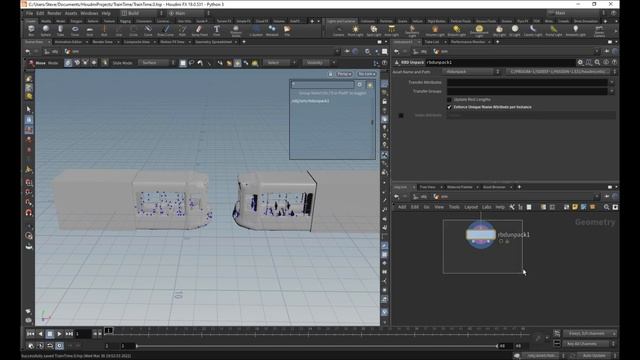Screen dimensions: 640x360
Task: Add an Area Light from the shelf
Action: click(x=391, y=30)
